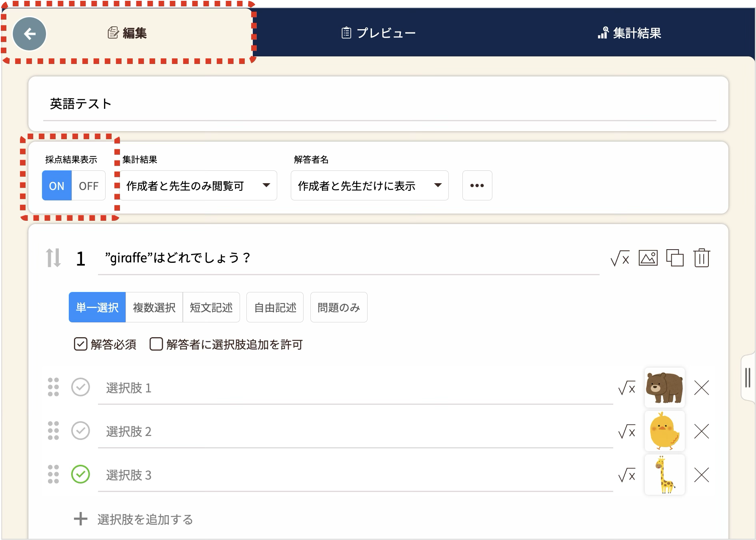Viewport: 756px width, 540px height.
Task: Turn 採点結果表示 ON
Action: (57, 186)
